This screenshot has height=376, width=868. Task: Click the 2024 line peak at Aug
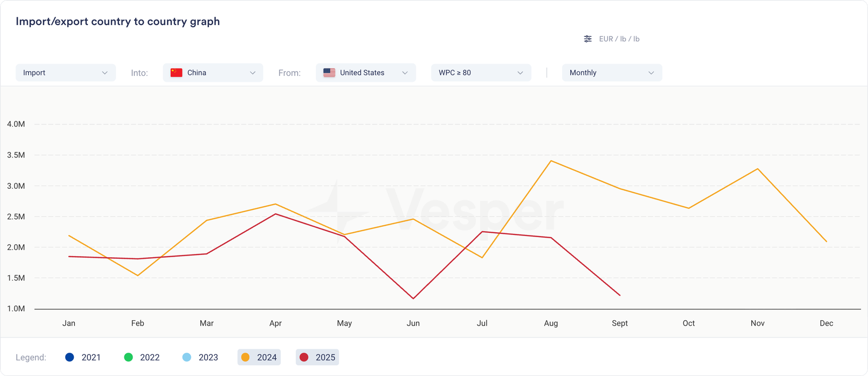pos(551,161)
